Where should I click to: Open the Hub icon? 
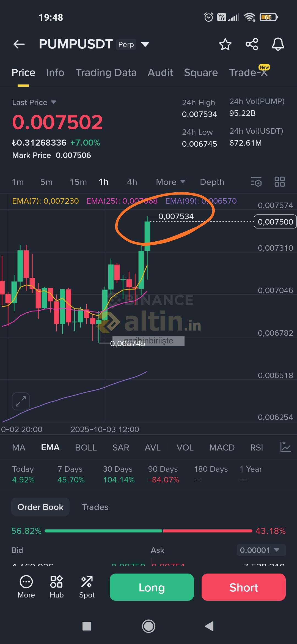[x=57, y=587]
